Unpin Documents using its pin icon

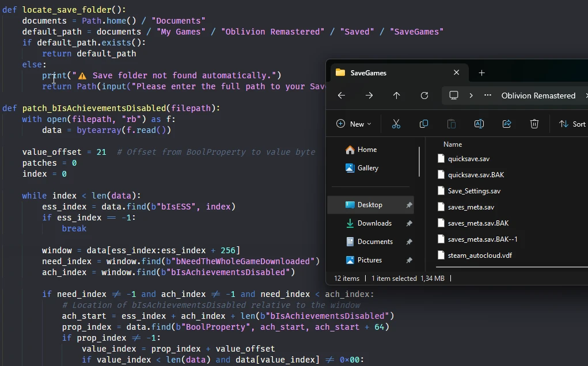tap(409, 242)
